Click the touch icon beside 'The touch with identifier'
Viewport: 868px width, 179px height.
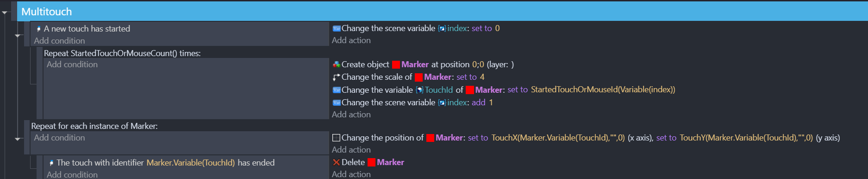click(51, 163)
